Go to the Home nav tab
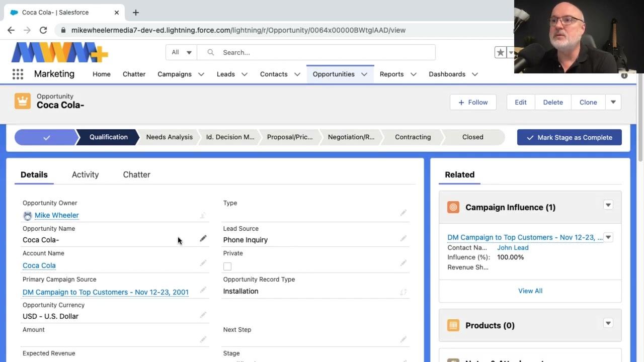644x362 pixels. pyautogui.click(x=102, y=74)
